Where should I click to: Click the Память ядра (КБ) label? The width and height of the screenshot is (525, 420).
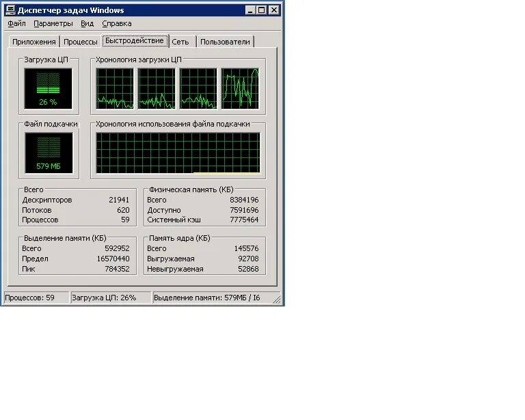point(180,238)
